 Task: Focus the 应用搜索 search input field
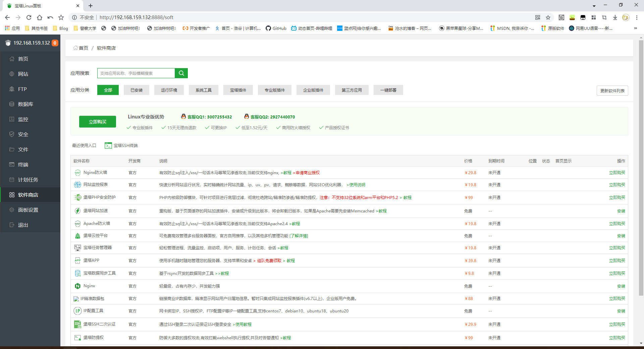click(x=136, y=73)
